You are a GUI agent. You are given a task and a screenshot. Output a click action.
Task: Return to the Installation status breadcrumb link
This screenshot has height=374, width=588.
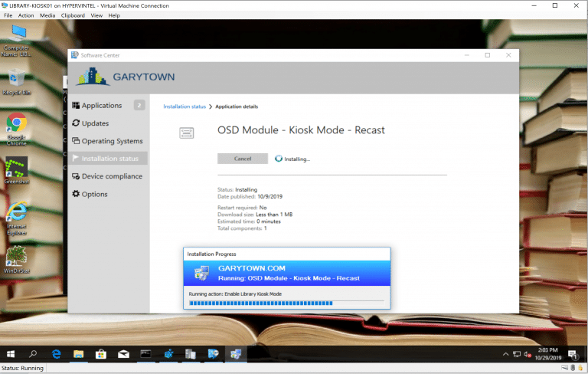185,107
